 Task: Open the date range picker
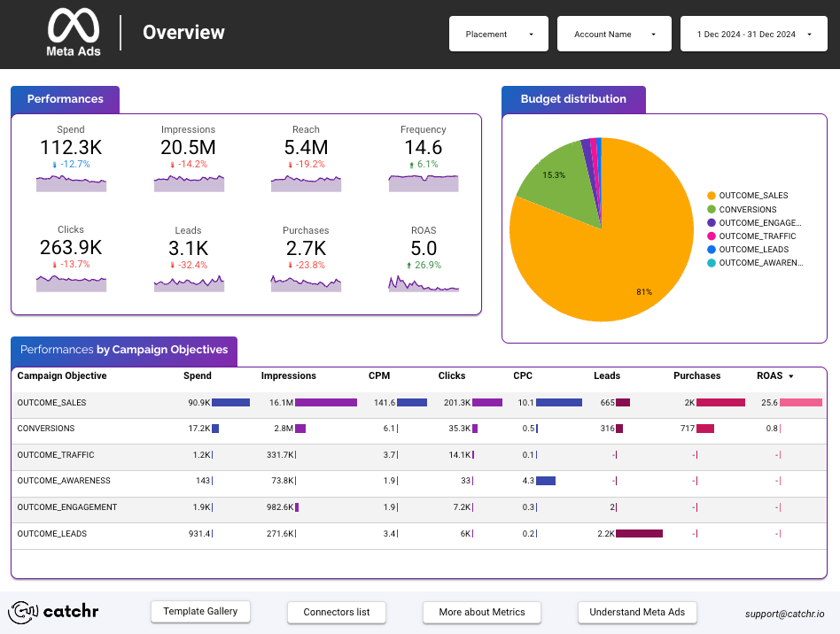753,34
